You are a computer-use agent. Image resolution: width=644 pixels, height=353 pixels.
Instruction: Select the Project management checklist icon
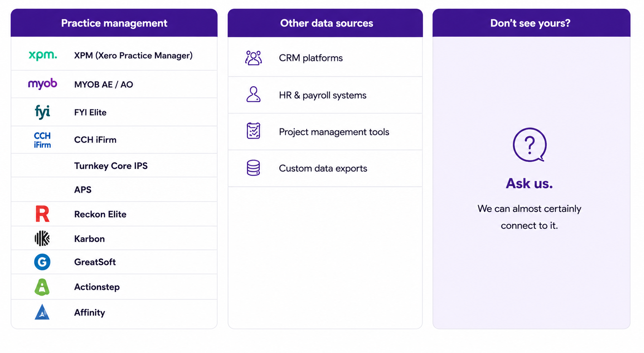253,131
